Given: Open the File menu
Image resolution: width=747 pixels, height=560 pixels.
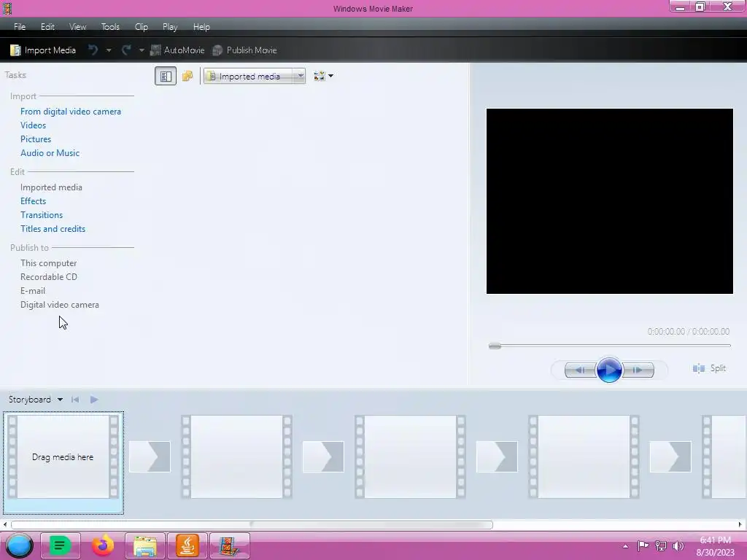Looking at the screenshot, I should pyautogui.click(x=20, y=27).
